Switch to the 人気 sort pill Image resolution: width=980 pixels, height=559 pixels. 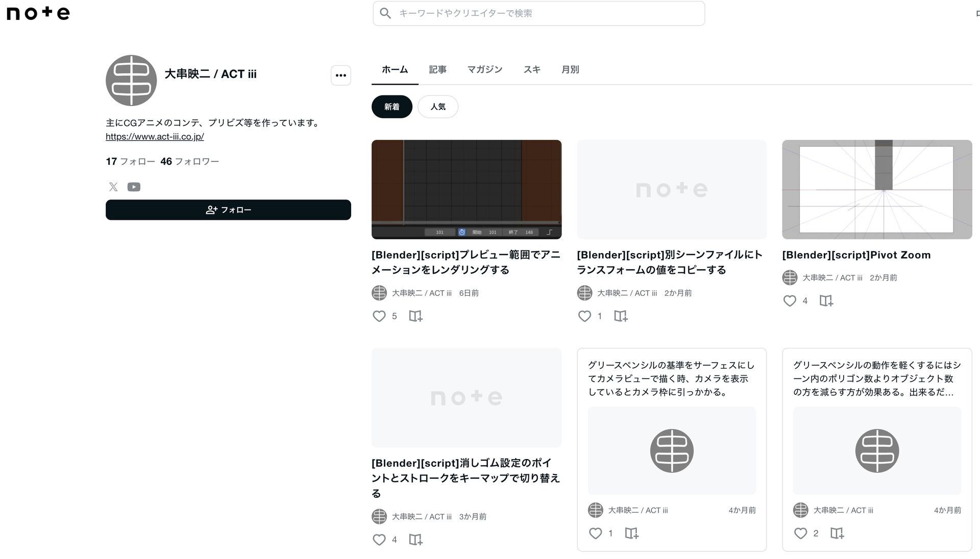(x=437, y=107)
